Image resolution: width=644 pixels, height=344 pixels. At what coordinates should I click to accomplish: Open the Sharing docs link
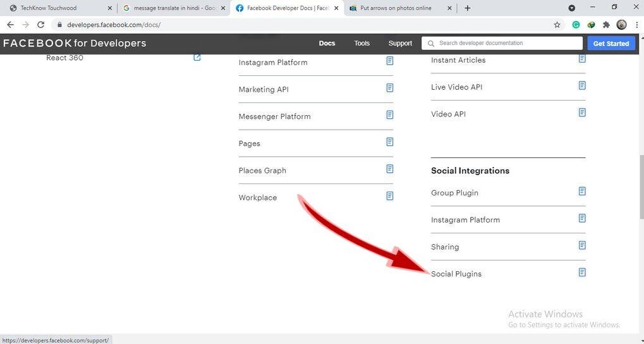445,247
